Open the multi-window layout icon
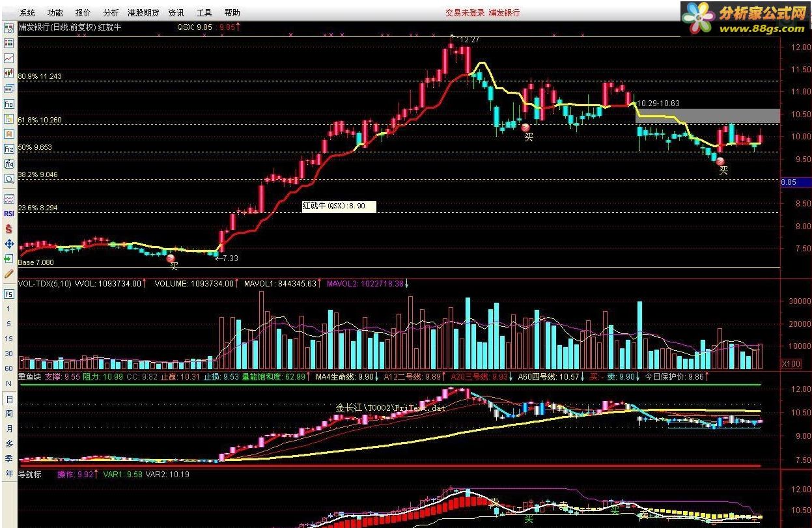This screenshot has width=812, height=528. click(x=9, y=89)
